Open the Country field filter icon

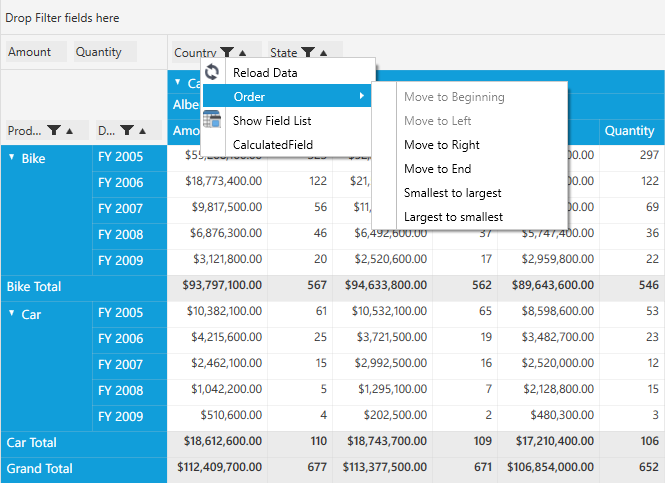(x=227, y=52)
